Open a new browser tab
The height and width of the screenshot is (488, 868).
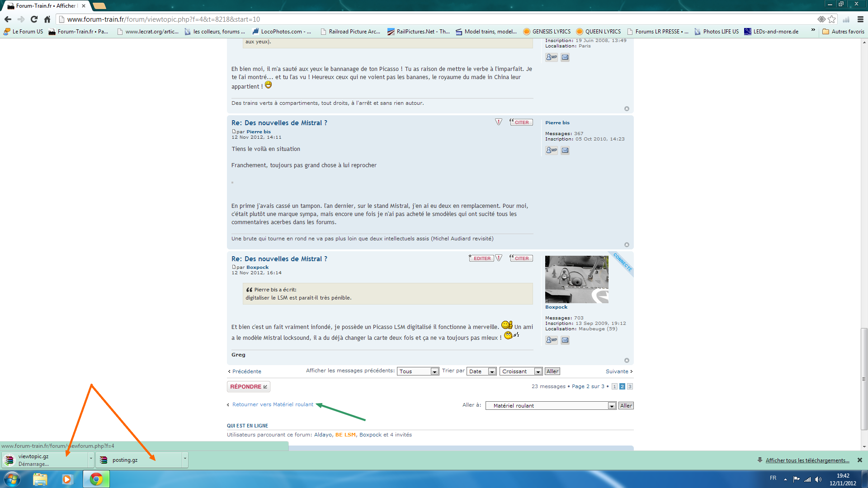pyautogui.click(x=99, y=6)
